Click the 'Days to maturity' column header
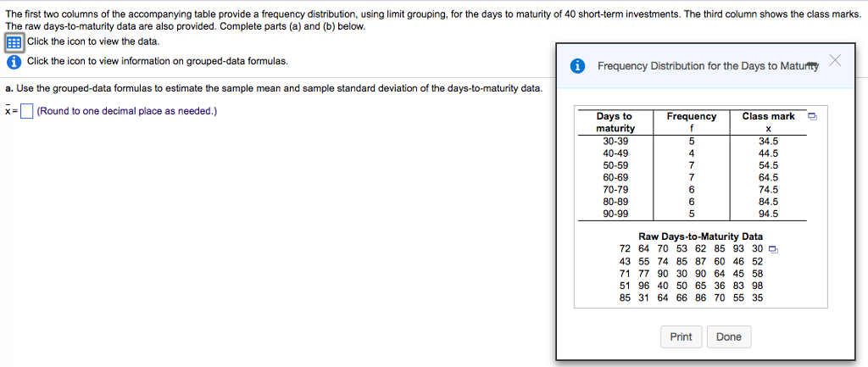868x367 pixels. [615, 122]
